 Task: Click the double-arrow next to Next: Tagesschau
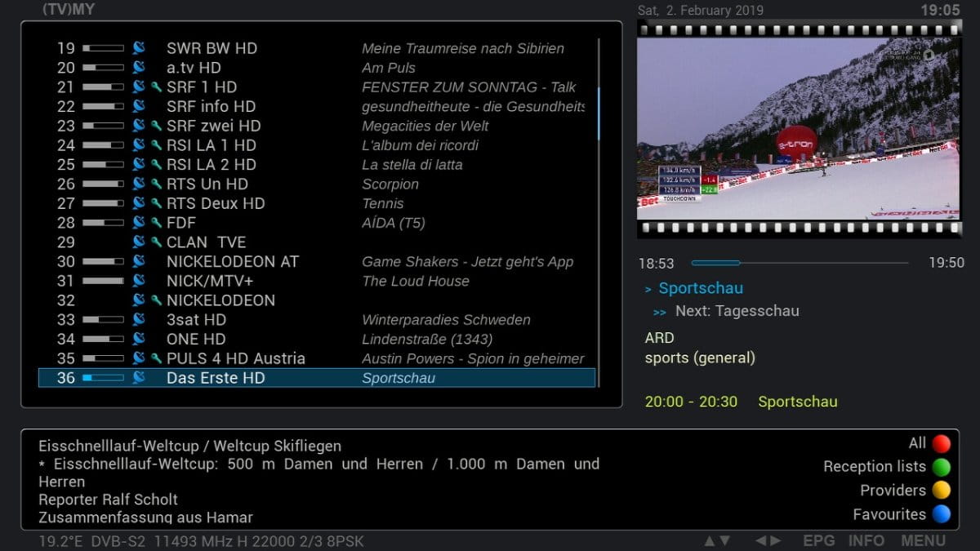tap(660, 312)
